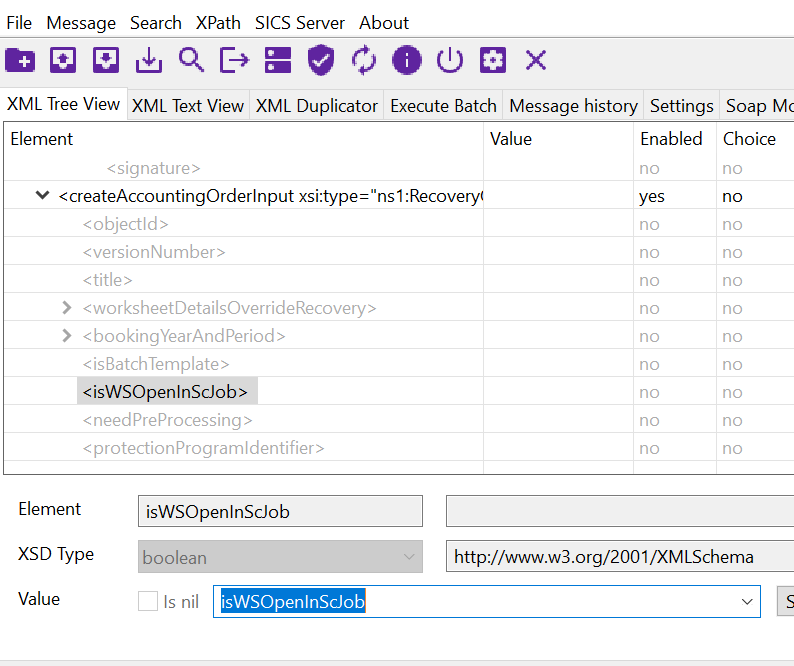Click the shield checkmark validate icon
Image resolution: width=794 pixels, height=666 pixels.
pos(320,60)
